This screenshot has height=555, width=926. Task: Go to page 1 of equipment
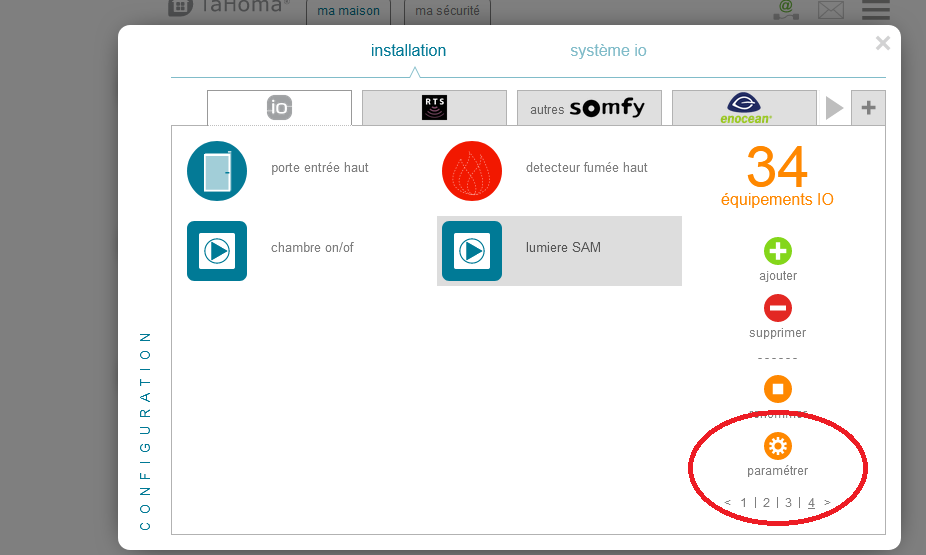(743, 502)
